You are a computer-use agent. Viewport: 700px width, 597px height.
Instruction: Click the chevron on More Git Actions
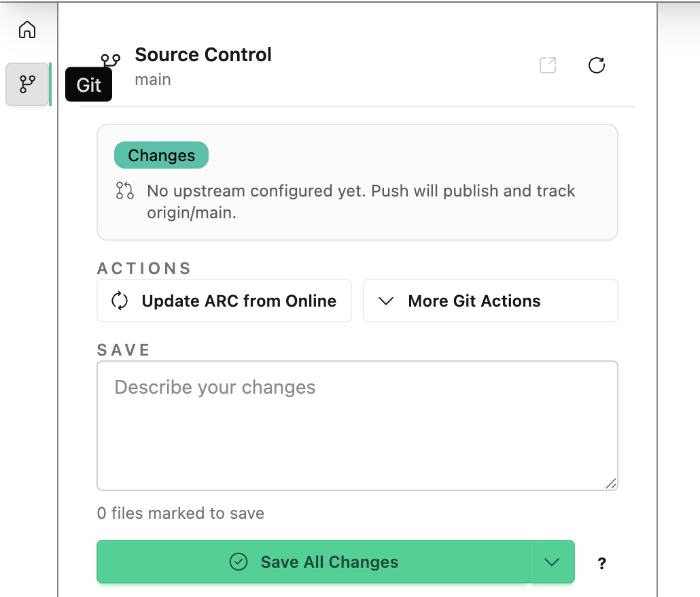pyautogui.click(x=386, y=301)
